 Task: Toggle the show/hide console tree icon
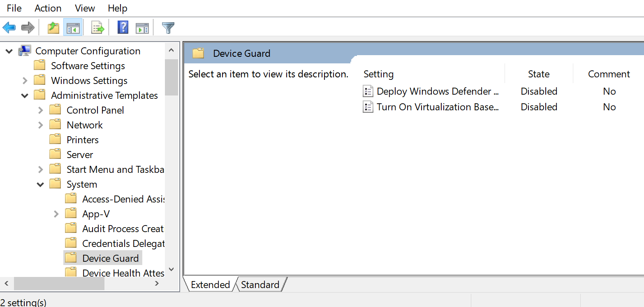point(73,28)
